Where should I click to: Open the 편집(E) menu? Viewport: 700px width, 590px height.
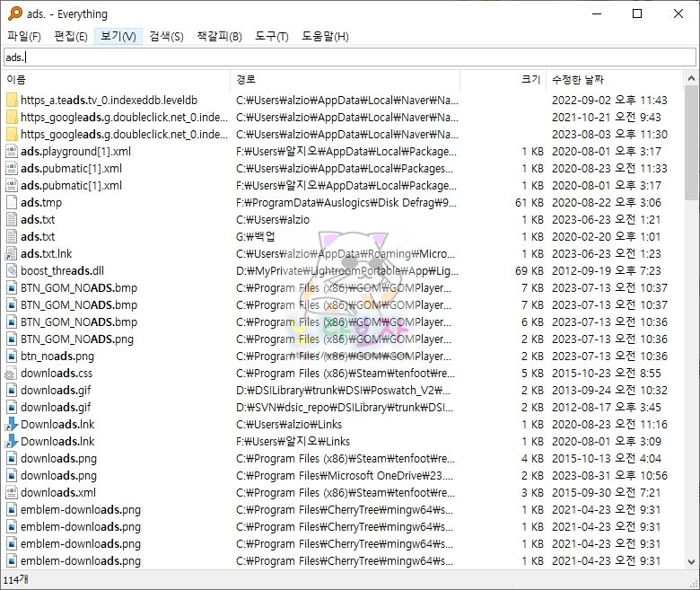click(71, 36)
